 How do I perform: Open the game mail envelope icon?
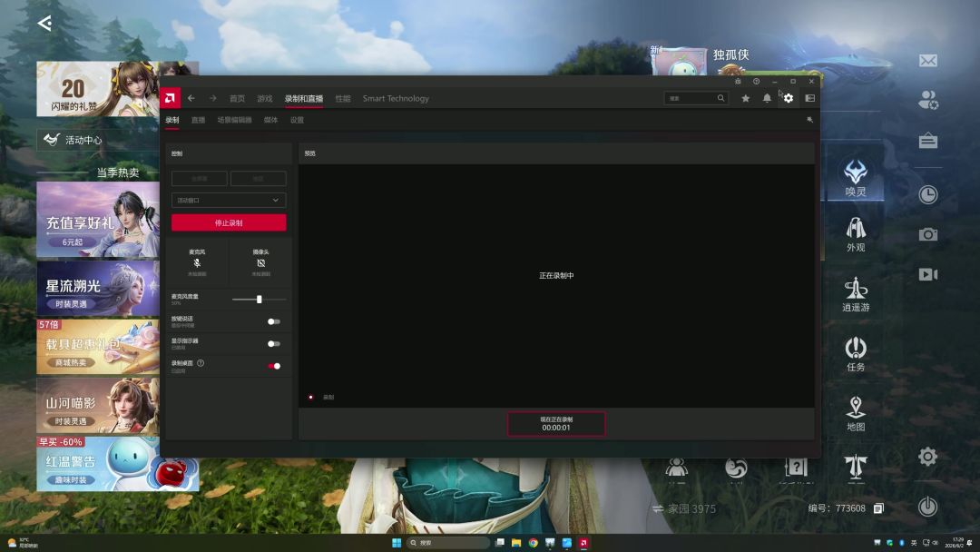(928, 61)
